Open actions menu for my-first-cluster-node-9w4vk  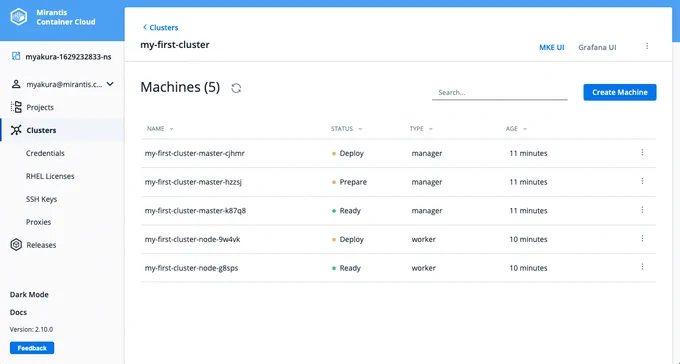(x=642, y=238)
